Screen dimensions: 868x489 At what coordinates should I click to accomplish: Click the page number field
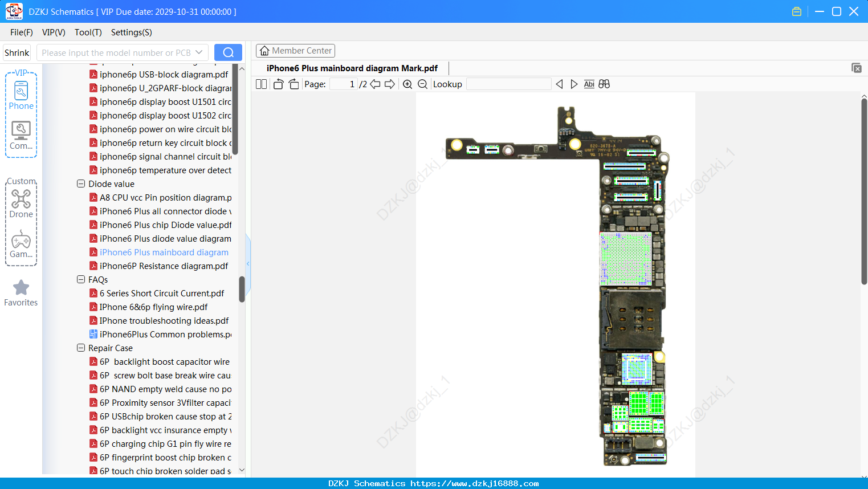344,84
